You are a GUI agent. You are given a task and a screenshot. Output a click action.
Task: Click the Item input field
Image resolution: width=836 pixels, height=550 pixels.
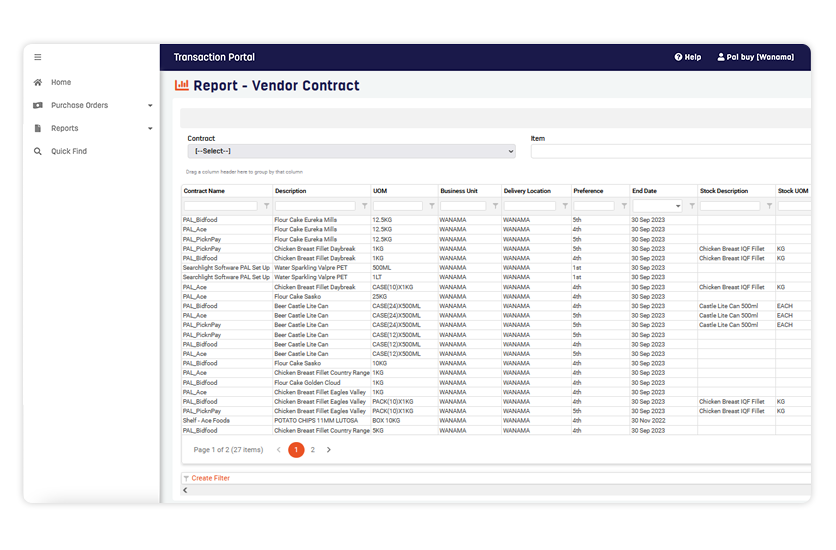tap(671, 151)
